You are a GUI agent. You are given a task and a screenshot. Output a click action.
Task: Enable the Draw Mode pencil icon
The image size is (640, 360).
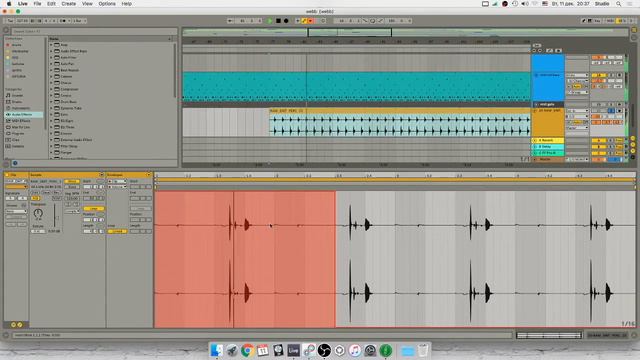(584, 21)
